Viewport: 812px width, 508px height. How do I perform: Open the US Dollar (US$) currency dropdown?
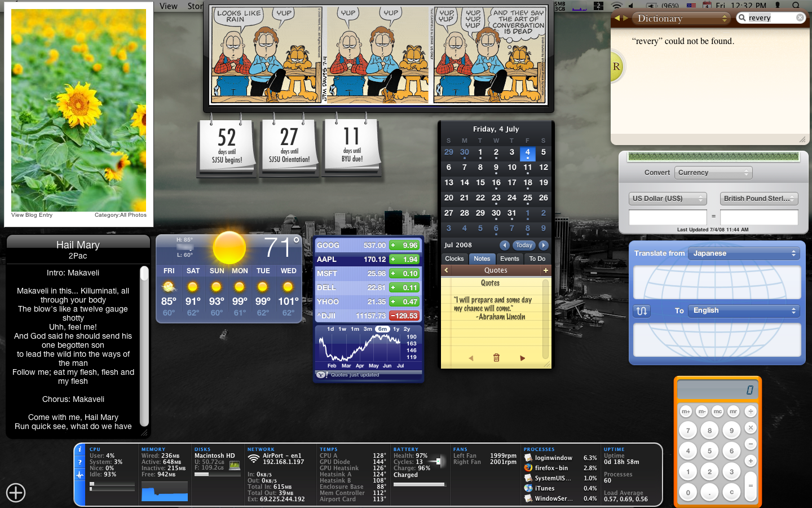click(x=668, y=199)
